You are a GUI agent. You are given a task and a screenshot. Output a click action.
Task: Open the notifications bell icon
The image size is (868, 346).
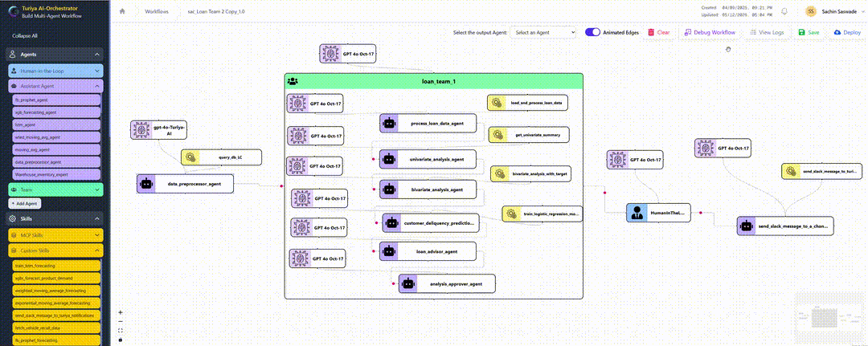784,11
